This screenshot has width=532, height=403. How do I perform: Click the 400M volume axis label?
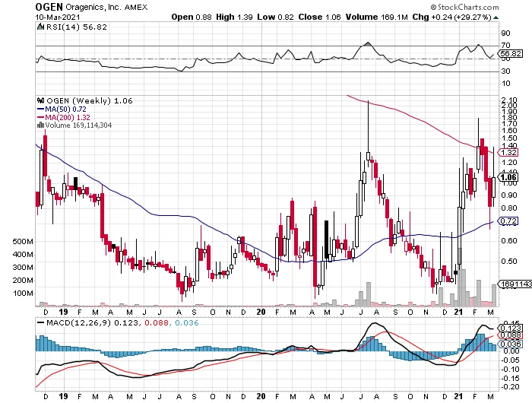tap(23, 255)
